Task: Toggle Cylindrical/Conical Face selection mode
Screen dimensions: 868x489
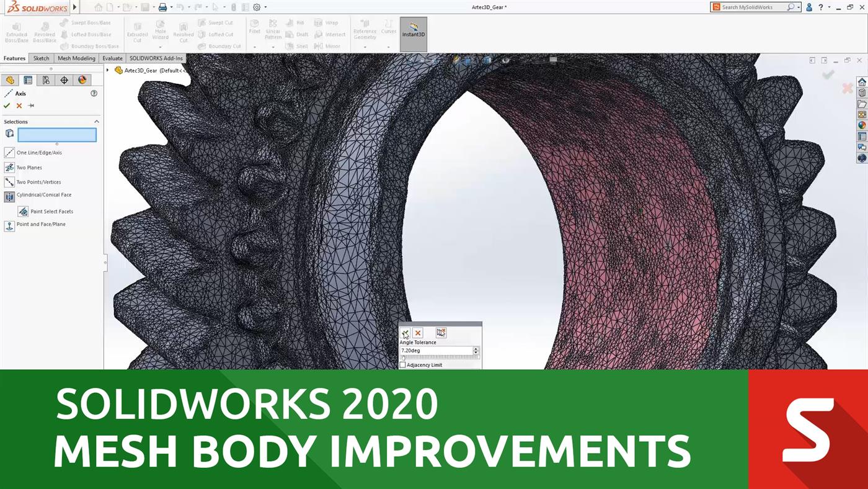Action: click(9, 196)
